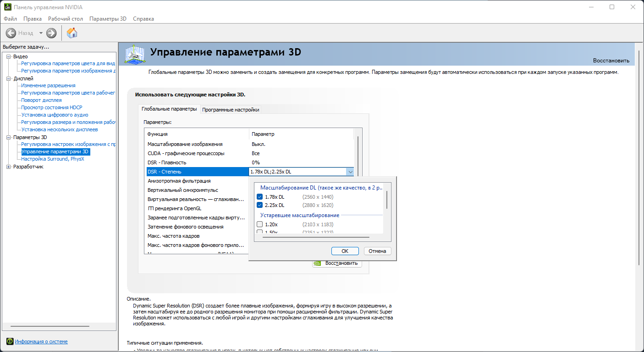This screenshot has height=352, width=644.
Task: Switch to Программные настройки tab
Action: (x=231, y=110)
